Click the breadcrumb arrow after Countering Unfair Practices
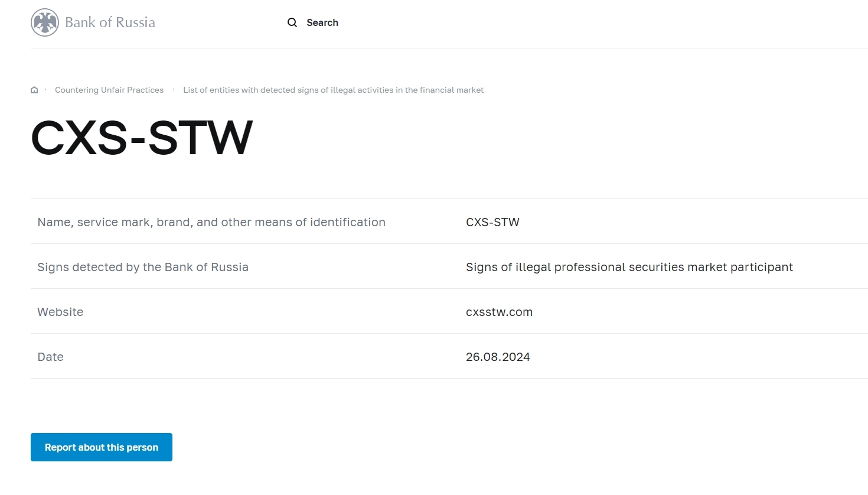 [x=174, y=90]
